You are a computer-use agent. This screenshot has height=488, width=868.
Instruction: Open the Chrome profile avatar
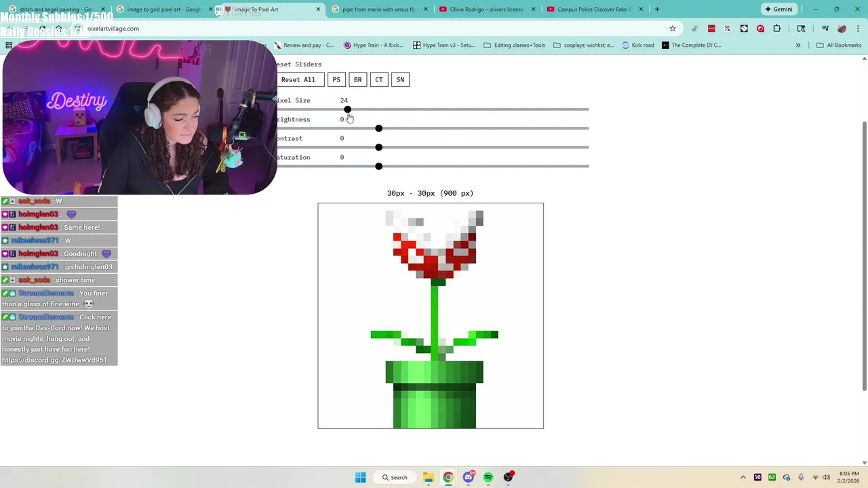pyautogui.click(x=842, y=28)
